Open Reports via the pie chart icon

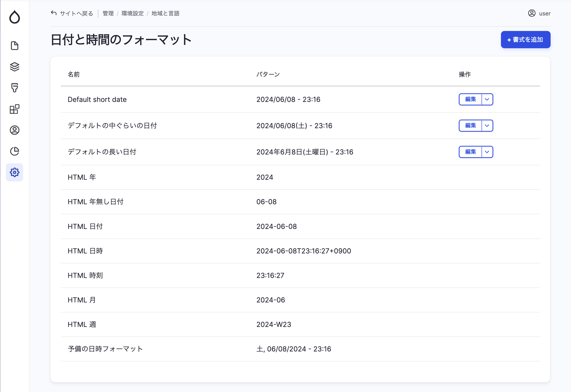point(15,152)
